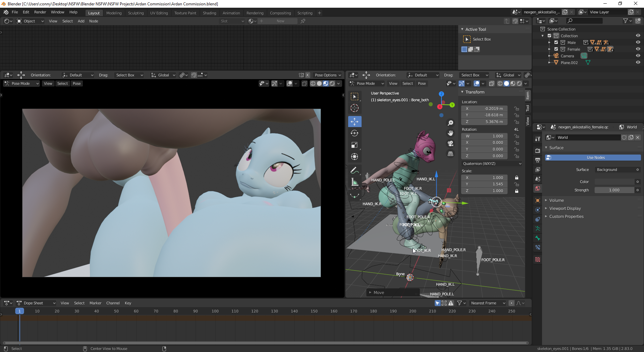Choose the Cursor tool in viewport toolbar

355,108
